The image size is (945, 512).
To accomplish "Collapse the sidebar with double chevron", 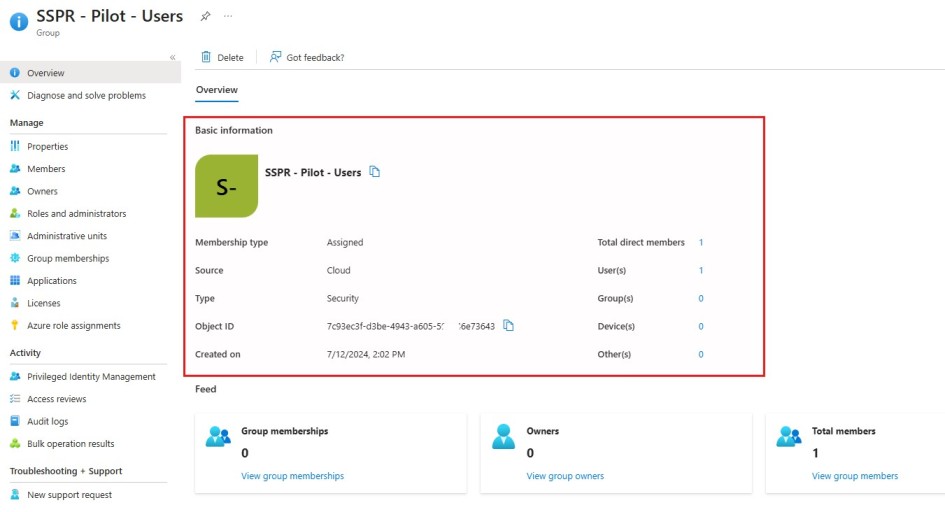I will point(172,57).
